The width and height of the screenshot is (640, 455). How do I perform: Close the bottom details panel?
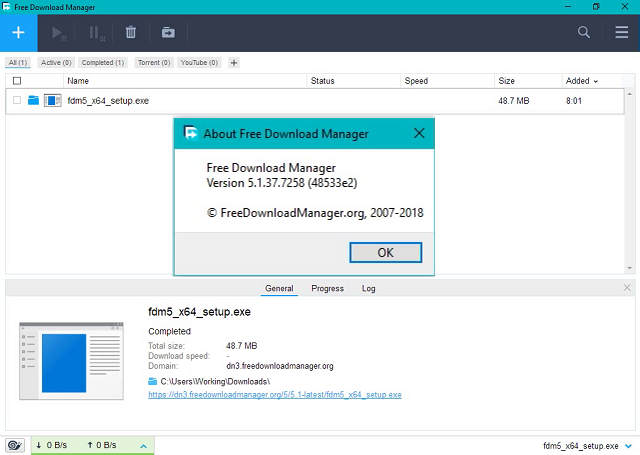(x=627, y=288)
